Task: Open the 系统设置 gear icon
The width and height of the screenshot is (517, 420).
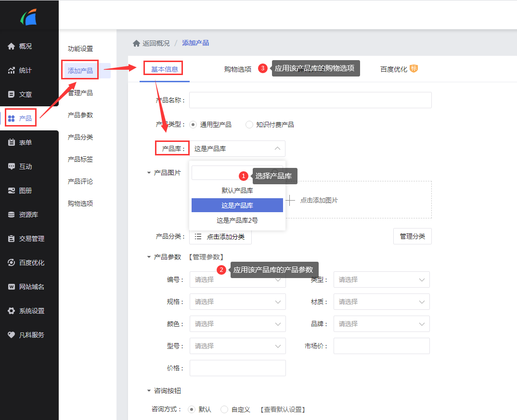Action: [x=11, y=311]
